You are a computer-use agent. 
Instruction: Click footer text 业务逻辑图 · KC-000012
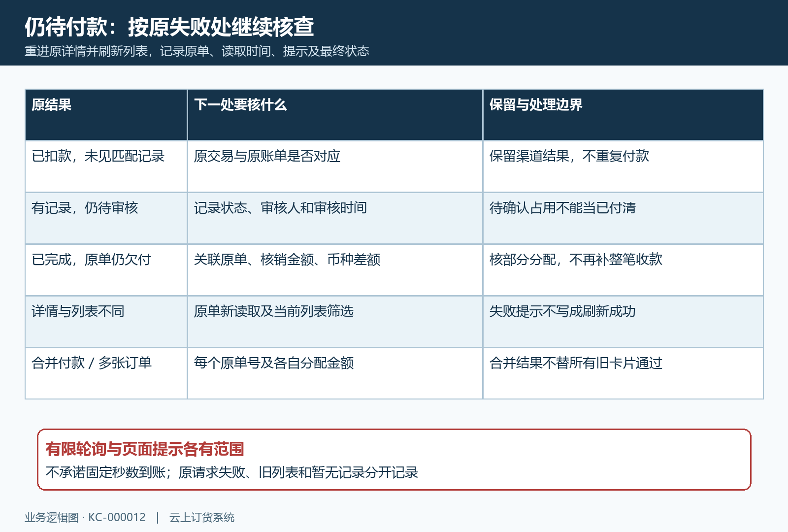[x=85, y=517]
